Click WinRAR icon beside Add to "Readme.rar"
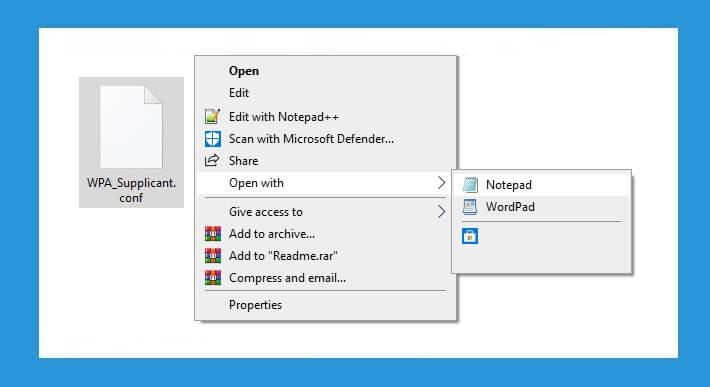The height and width of the screenshot is (387, 710). coord(213,256)
